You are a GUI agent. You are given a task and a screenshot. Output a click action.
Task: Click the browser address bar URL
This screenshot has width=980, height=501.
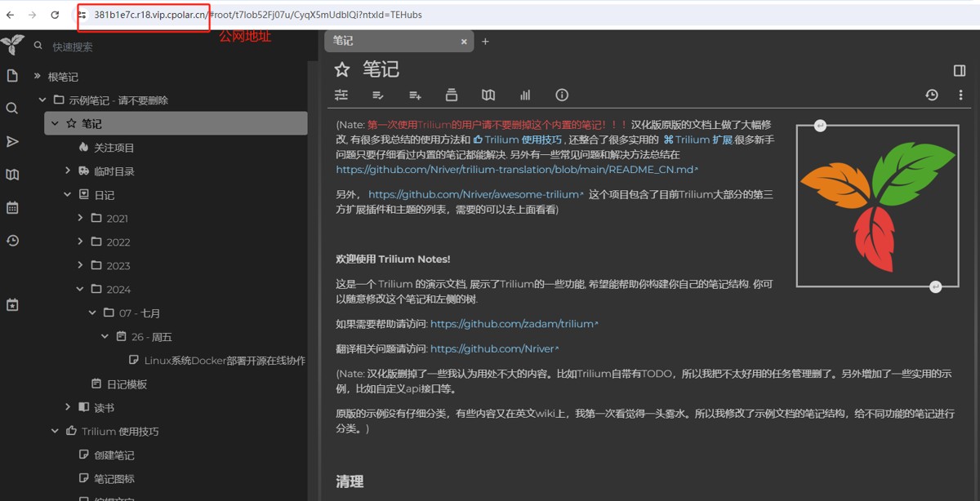(x=258, y=15)
